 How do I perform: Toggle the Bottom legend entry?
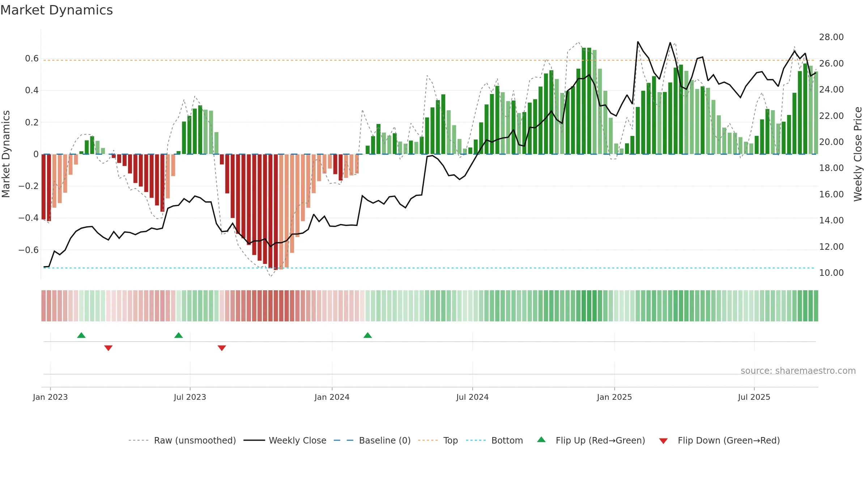[494, 440]
